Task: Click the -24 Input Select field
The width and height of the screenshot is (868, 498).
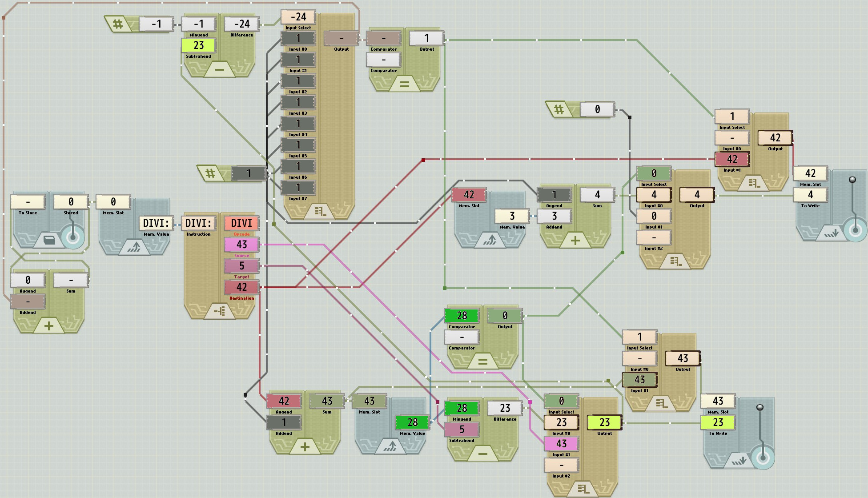Action: click(x=298, y=17)
